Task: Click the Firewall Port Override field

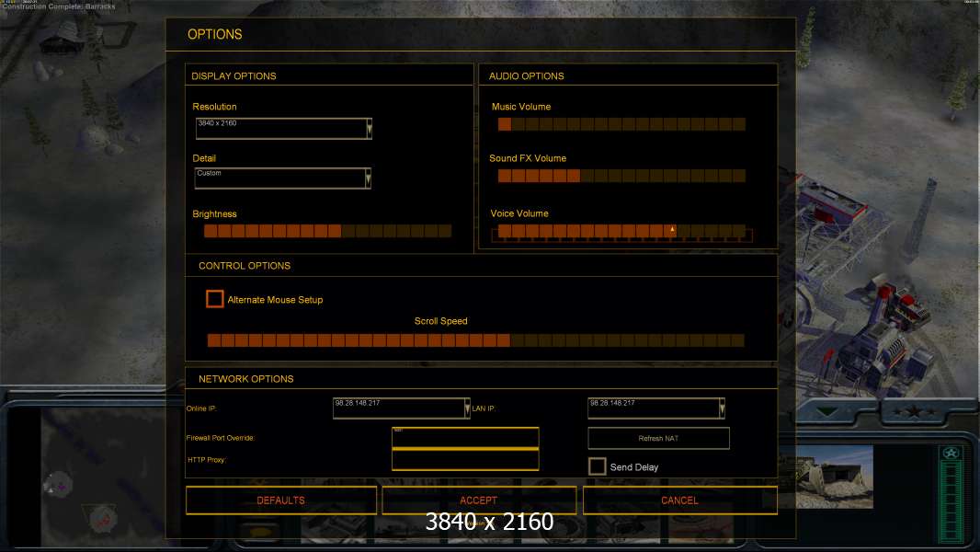Action: [x=465, y=438]
